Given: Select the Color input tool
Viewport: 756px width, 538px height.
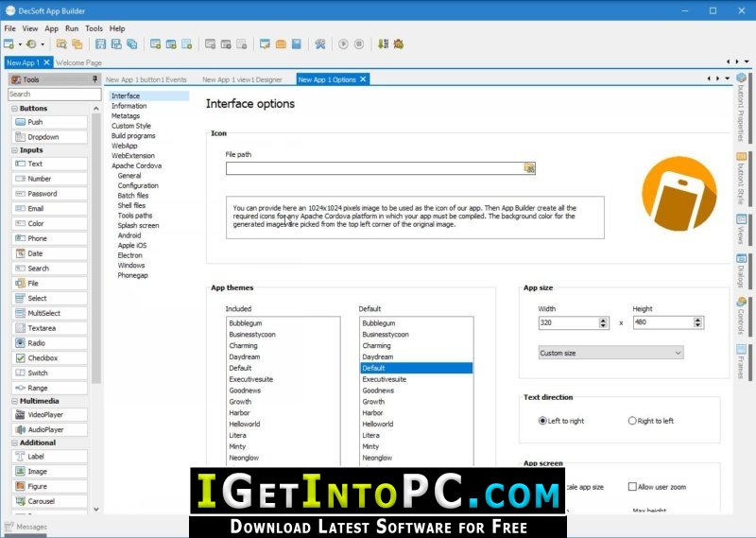Looking at the screenshot, I should point(50,223).
